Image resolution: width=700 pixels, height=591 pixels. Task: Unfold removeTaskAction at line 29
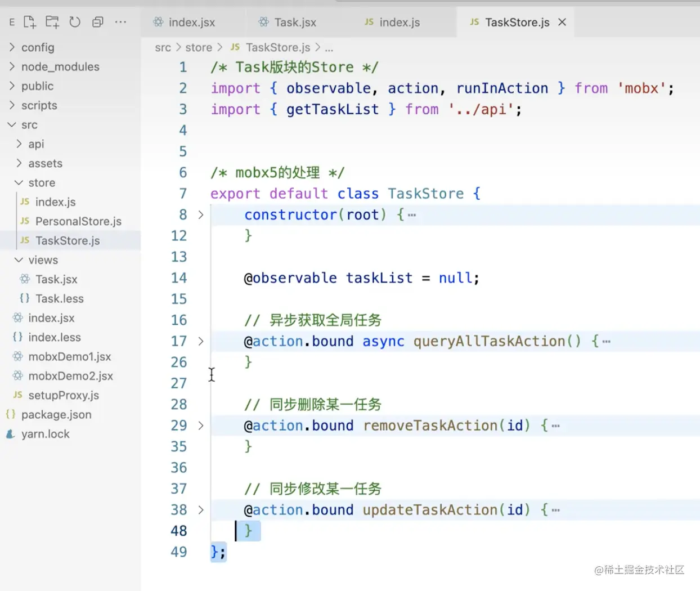coord(201,426)
